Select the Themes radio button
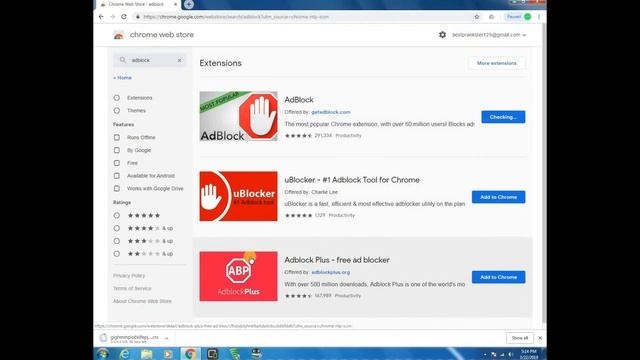The image size is (640, 360). (117, 111)
